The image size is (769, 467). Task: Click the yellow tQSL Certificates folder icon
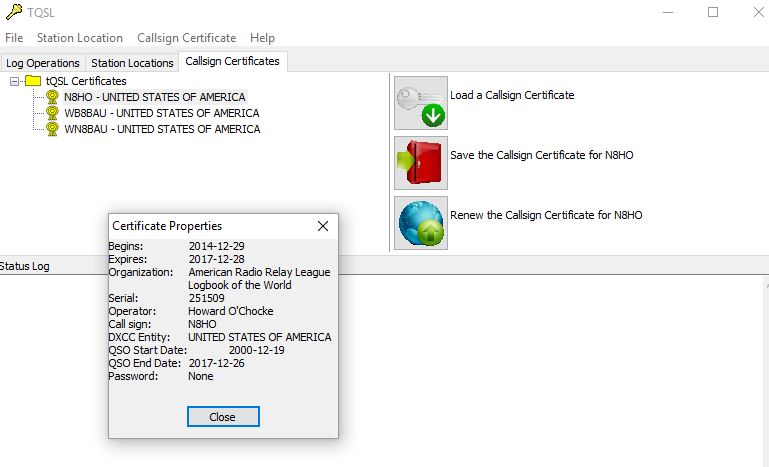pyautogui.click(x=33, y=81)
